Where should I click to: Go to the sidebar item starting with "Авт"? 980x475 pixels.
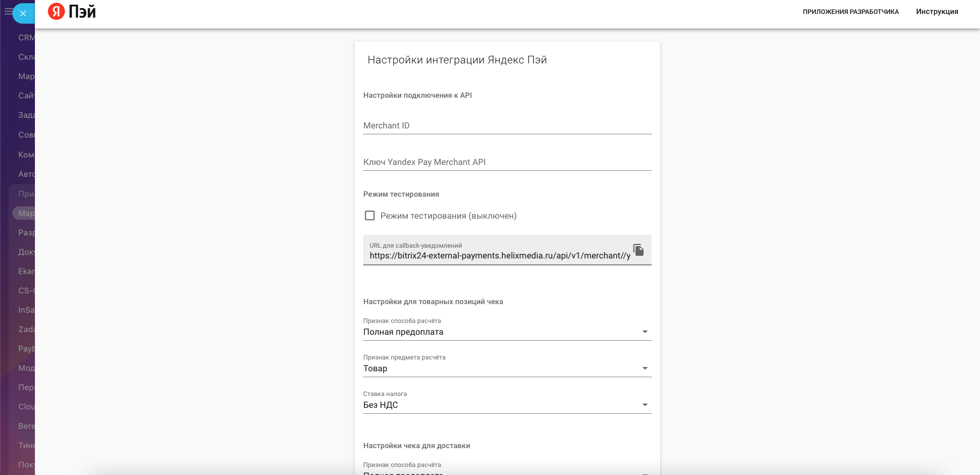(26, 174)
